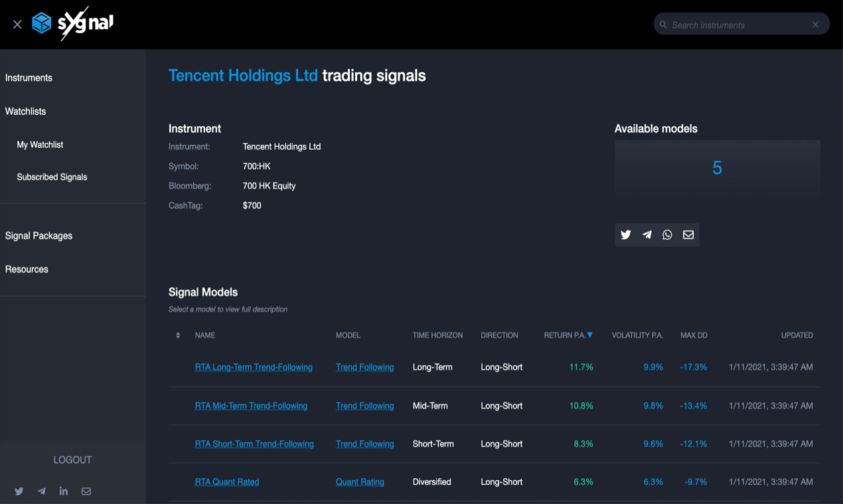Click the available models count 5
The image size is (843, 504).
[717, 168]
